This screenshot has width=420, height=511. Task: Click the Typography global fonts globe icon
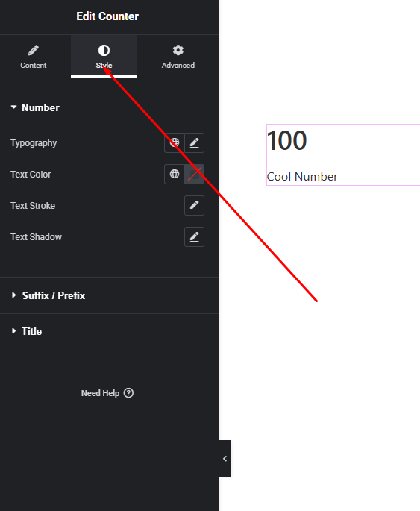click(x=175, y=142)
